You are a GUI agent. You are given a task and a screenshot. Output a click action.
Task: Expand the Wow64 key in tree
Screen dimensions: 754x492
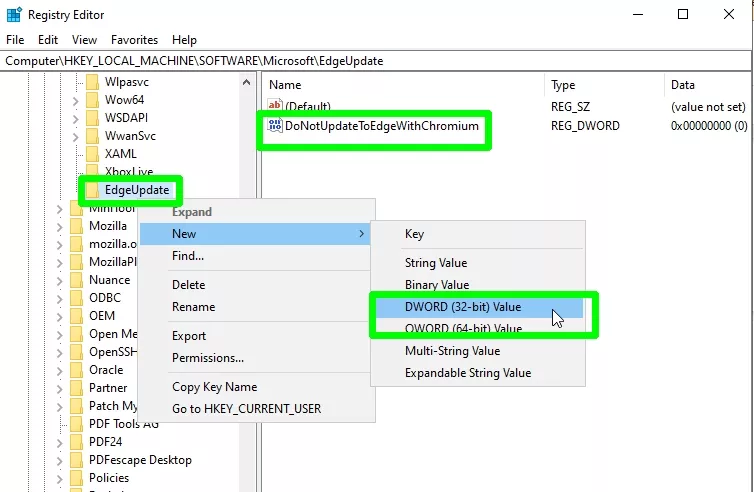[x=75, y=101]
